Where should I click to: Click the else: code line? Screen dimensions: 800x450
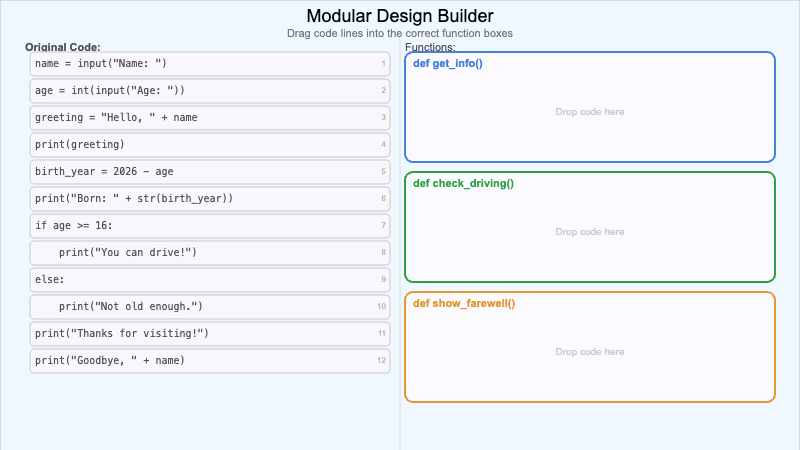[210, 280]
